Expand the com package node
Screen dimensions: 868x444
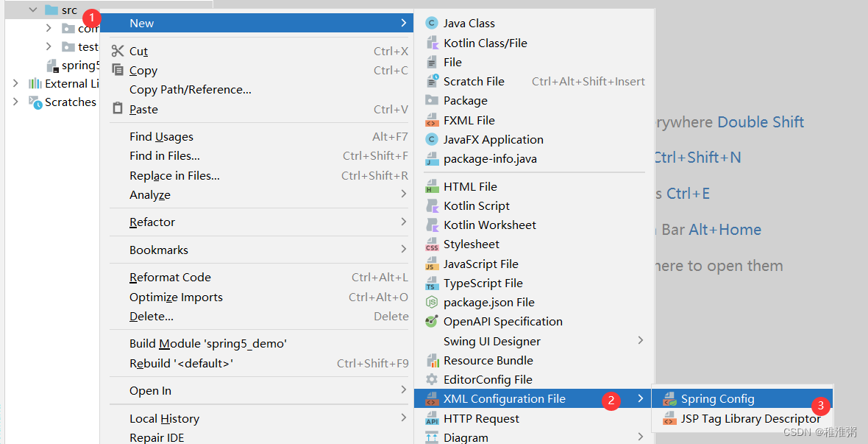coord(49,28)
